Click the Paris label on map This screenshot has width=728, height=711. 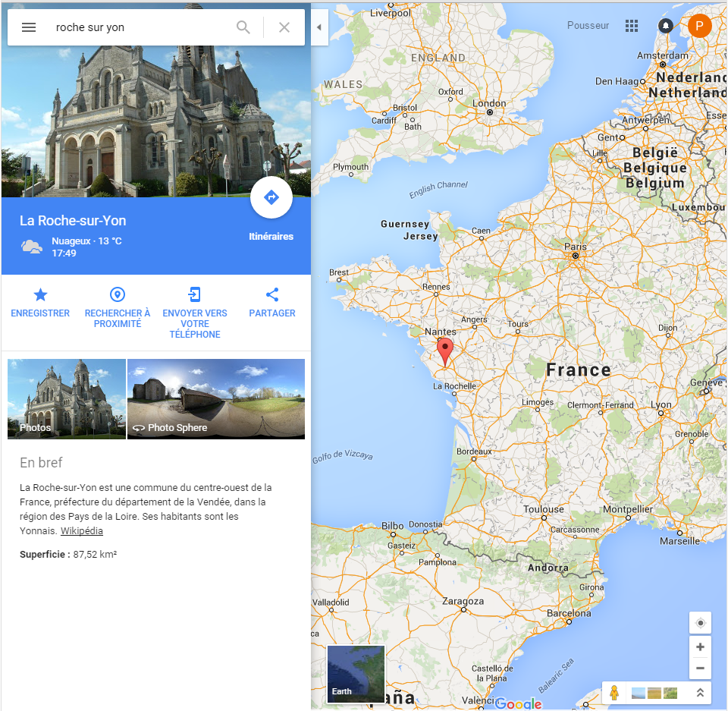576,247
